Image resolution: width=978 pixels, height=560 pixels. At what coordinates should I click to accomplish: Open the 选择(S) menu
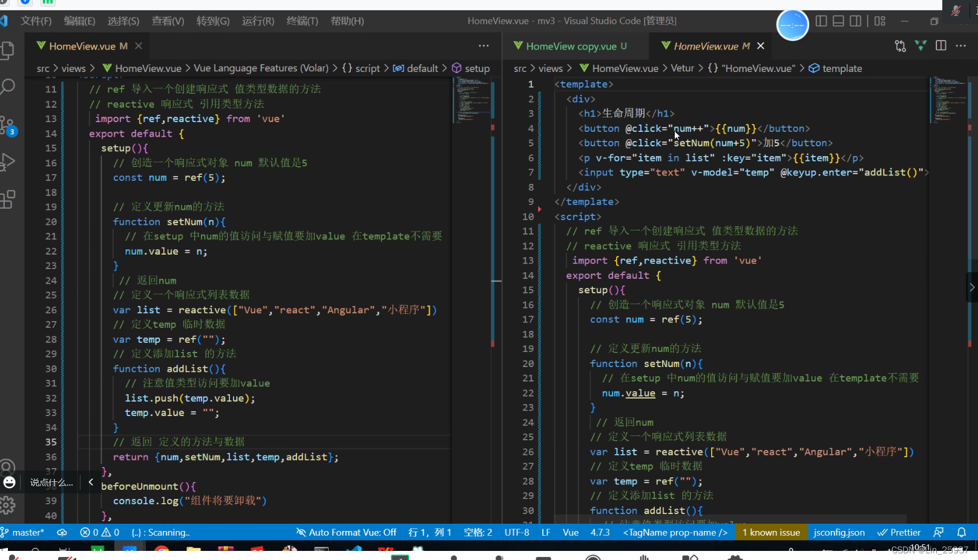point(123,21)
